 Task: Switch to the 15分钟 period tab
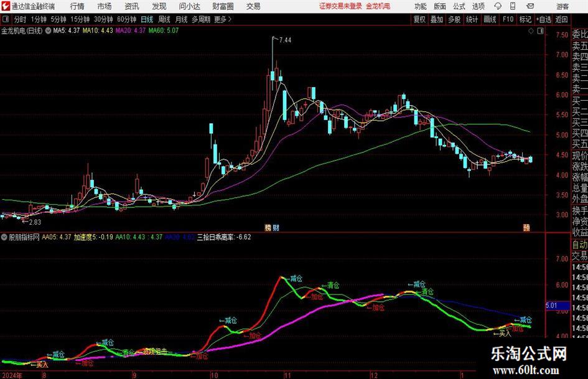[x=80, y=19]
